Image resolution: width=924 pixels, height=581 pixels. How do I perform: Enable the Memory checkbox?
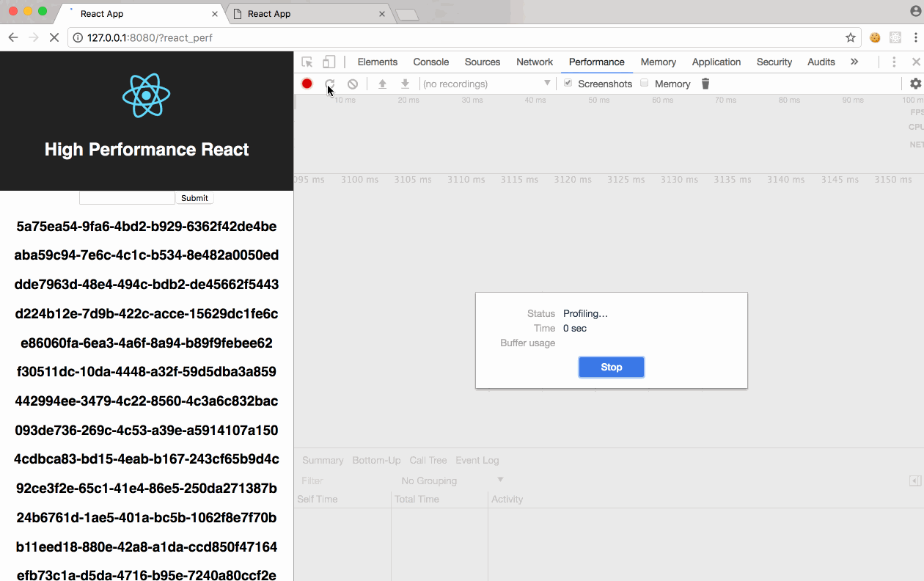(x=645, y=83)
